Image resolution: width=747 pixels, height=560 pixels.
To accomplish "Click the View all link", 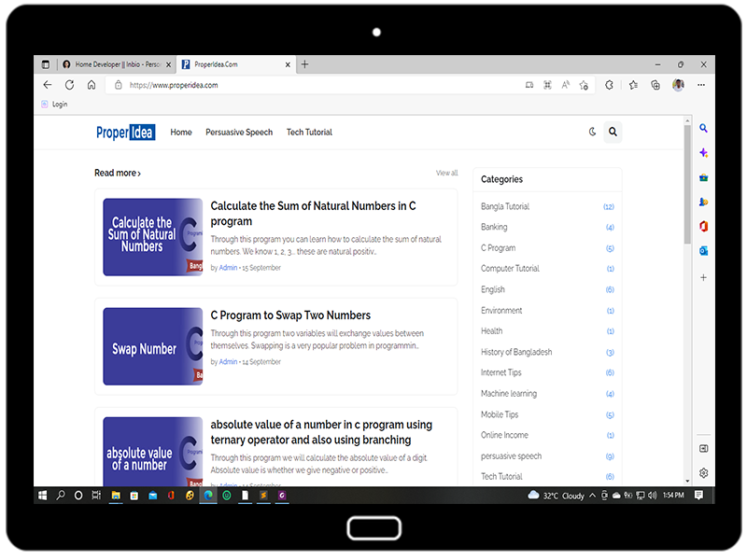I will [x=446, y=173].
